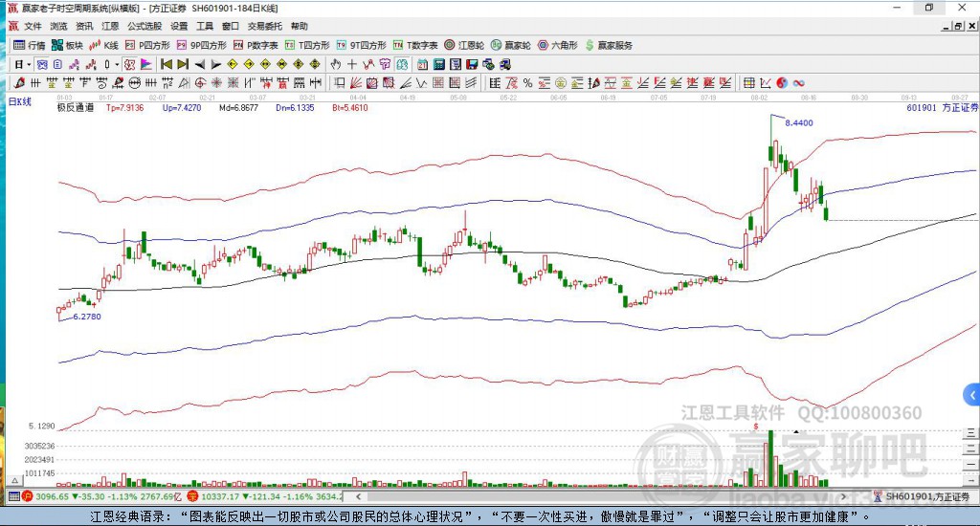
Task: Toggle the highlighted window-layout toolbar button
Action: (x=41, y=64)
